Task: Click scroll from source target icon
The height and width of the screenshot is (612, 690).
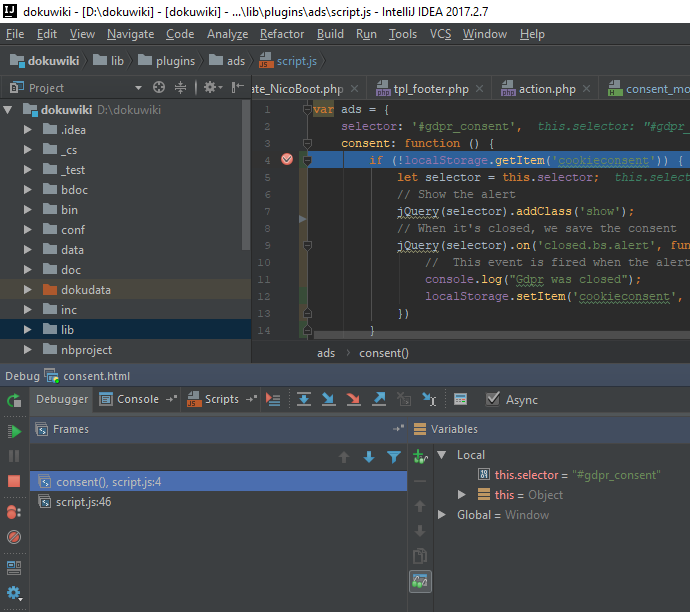Action: click(158, 88)
